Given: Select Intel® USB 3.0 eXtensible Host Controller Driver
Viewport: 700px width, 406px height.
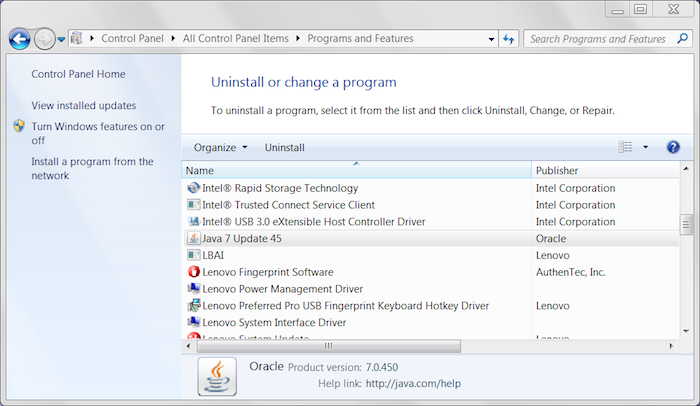Looking at the screenshot, I should tap(313, 222).
